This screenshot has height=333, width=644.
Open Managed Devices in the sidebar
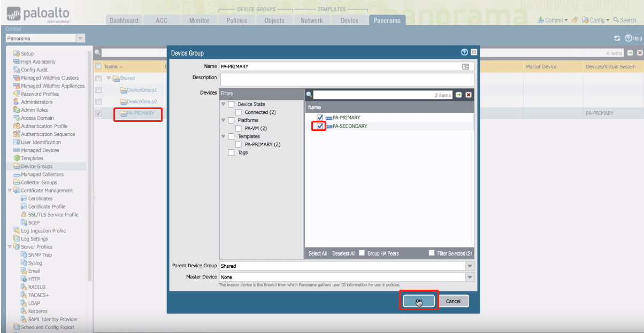pyautogui.click(x=40, y=150)
